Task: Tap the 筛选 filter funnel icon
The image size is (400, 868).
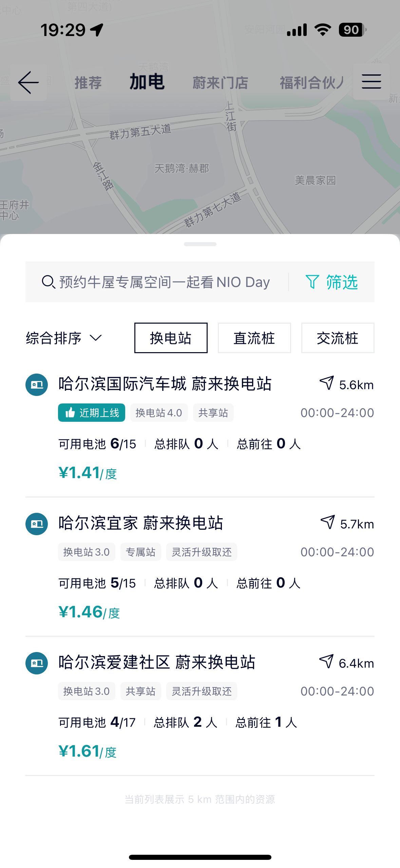Action: click(x=312, y=282)
